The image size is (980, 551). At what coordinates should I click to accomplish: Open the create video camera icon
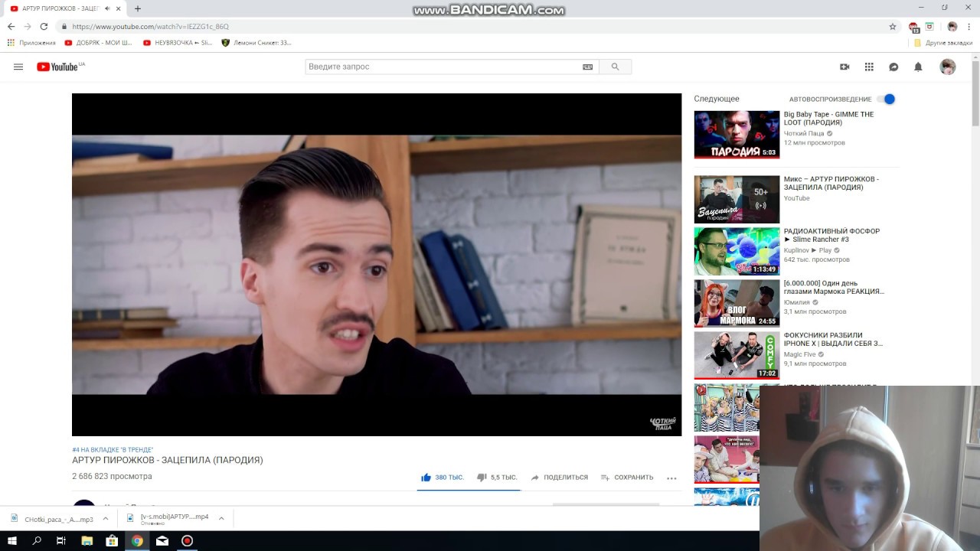tap(844, 67)
